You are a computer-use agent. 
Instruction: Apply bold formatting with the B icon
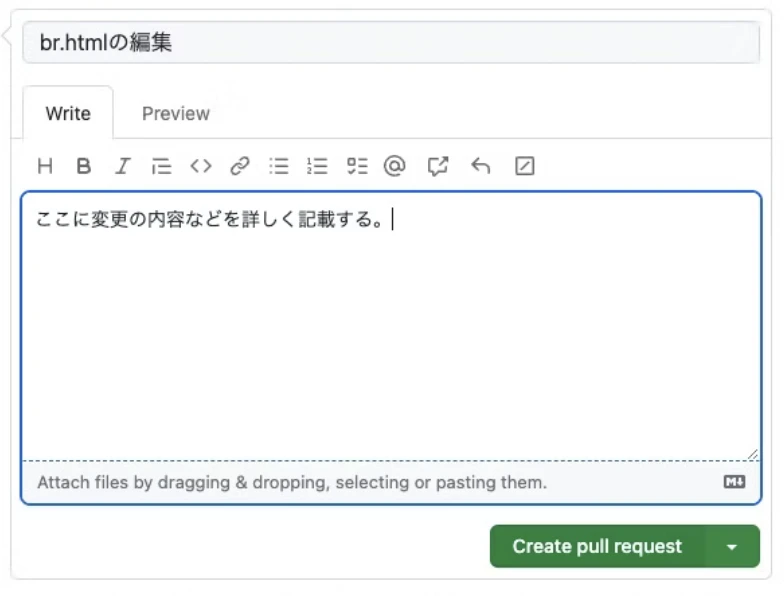84,166
